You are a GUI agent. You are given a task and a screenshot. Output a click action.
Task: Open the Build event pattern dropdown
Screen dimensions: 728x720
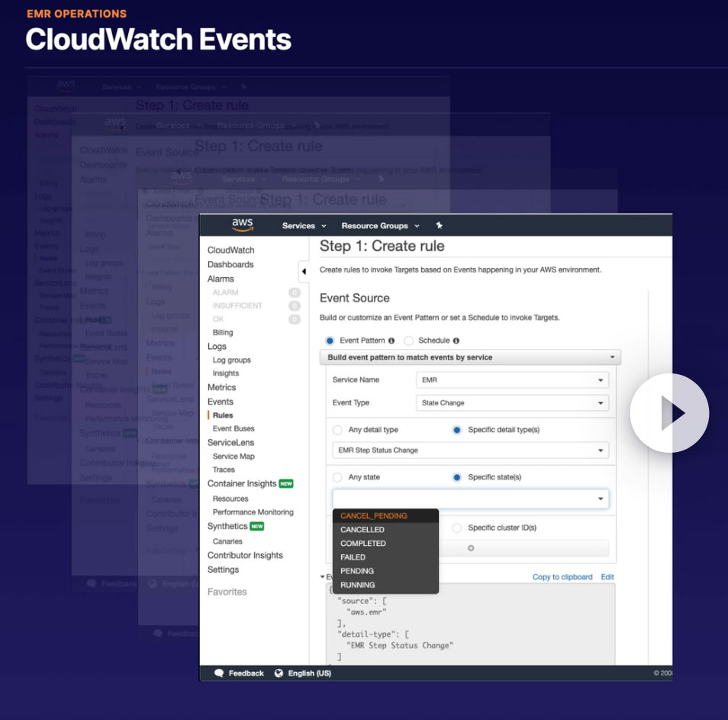(x=470, y=357)
